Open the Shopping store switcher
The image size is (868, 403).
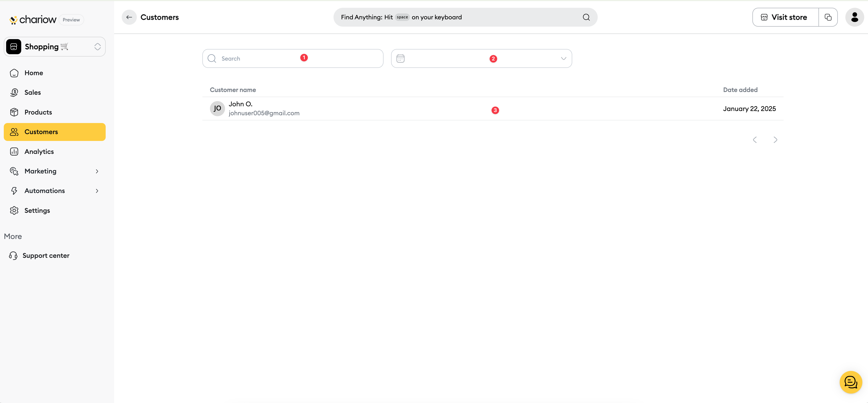pyautogui.click(x=54, y=47)
